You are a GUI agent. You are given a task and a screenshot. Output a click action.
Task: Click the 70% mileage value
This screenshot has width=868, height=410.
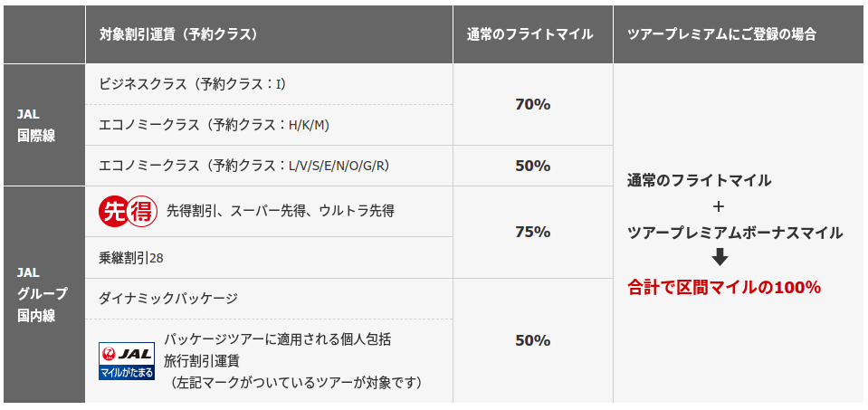(x=532, y=105)
